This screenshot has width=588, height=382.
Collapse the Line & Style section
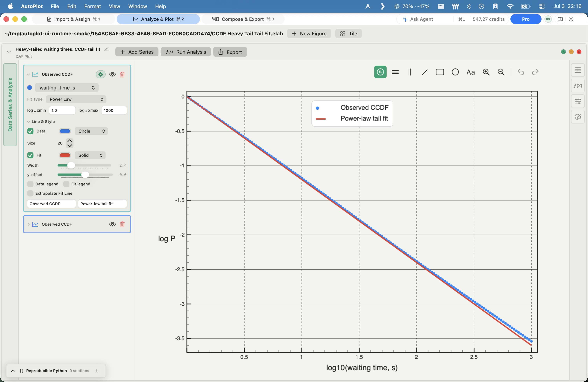29,122
